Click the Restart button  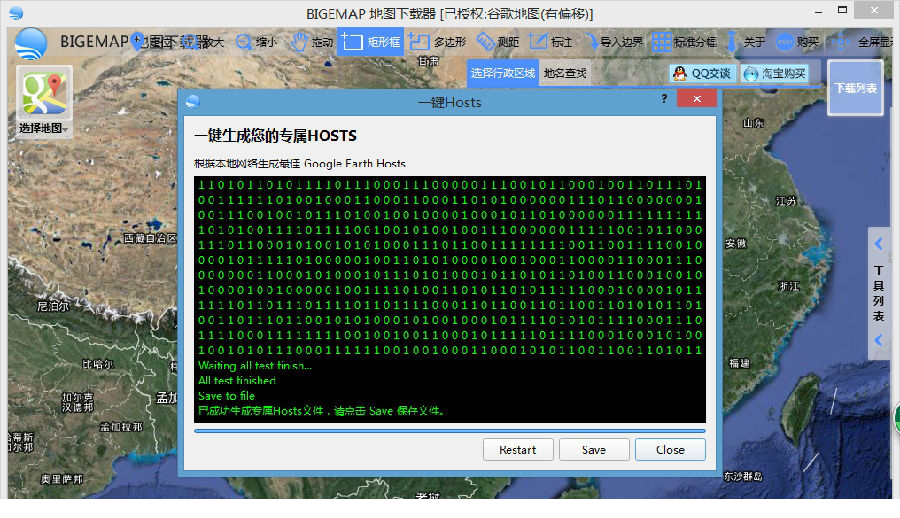coord(518,450)
